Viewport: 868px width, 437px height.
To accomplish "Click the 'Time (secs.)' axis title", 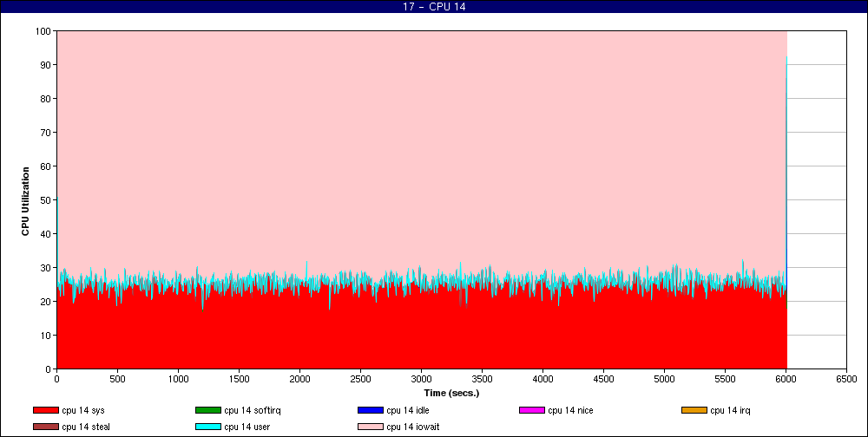I will click(x=451, y=394).
